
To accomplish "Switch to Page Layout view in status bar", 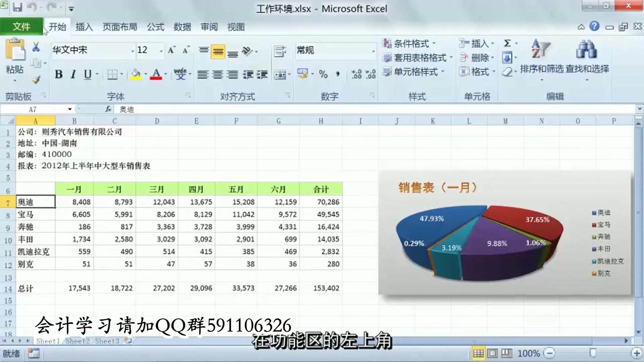I will (x=492, y=353).
